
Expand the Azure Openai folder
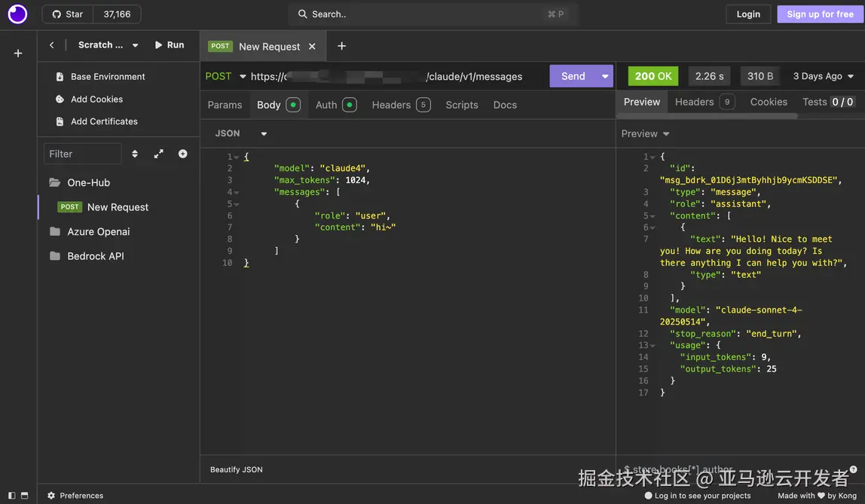(98, 231)
